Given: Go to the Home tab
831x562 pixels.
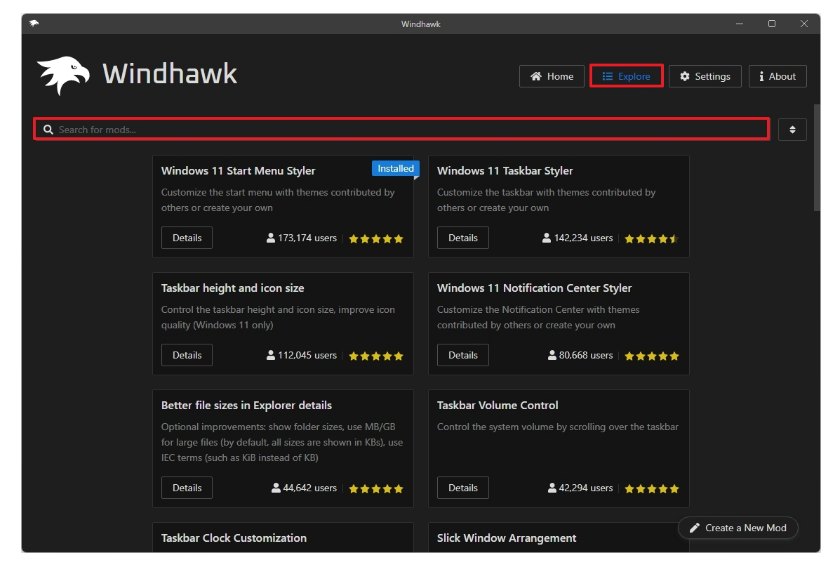Looking at the screenshot, I should coord(551,76).
